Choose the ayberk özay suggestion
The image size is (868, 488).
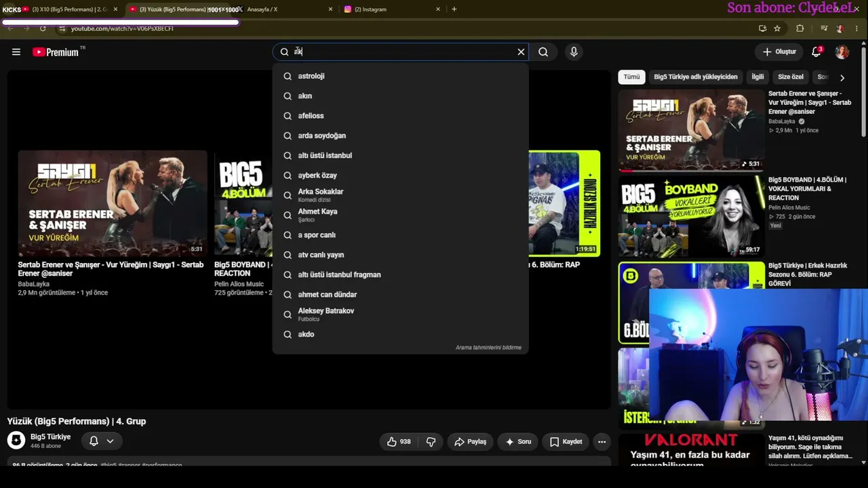(x=400, y=176)
